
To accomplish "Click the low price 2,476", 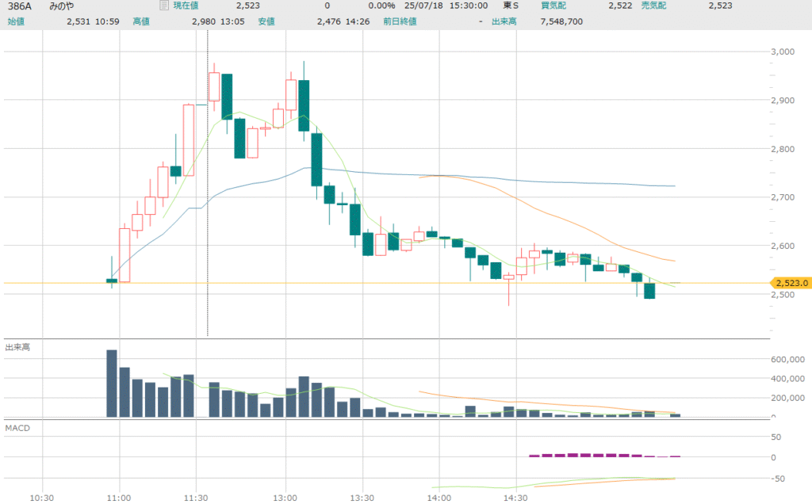I will click(x=329, y=21).
